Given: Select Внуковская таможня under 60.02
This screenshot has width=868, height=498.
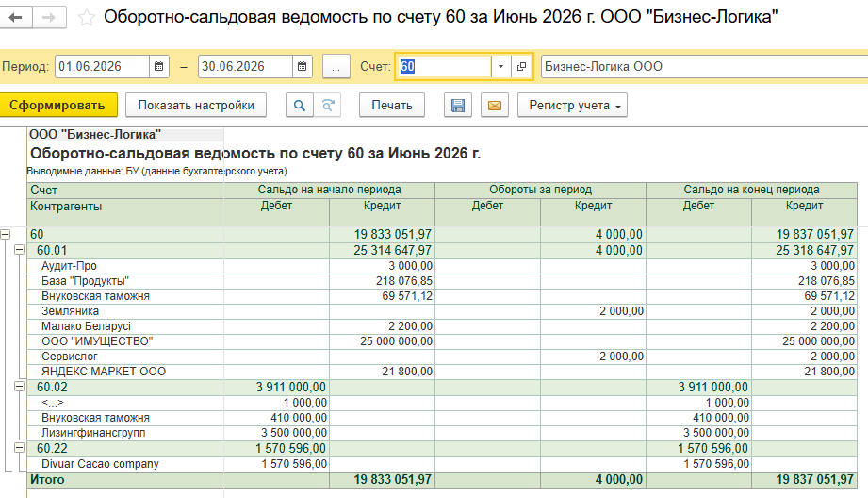Looking at the screenshot, I should point(95,418).
